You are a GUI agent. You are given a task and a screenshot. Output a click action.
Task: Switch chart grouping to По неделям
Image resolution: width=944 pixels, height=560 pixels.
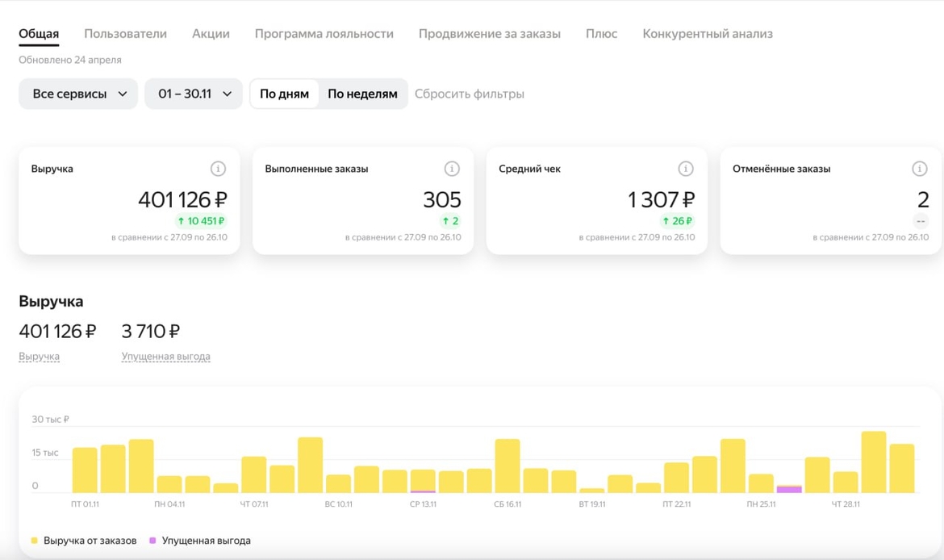[362, 94]
